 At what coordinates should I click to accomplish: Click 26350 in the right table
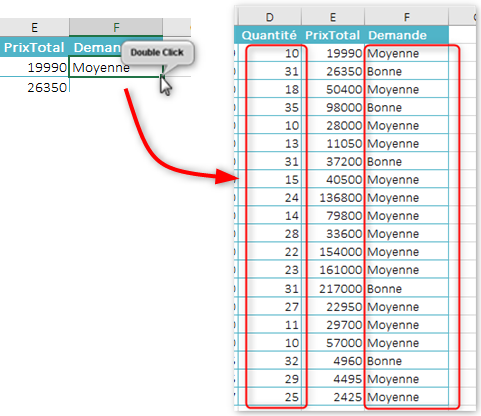[x=333, y=71]
